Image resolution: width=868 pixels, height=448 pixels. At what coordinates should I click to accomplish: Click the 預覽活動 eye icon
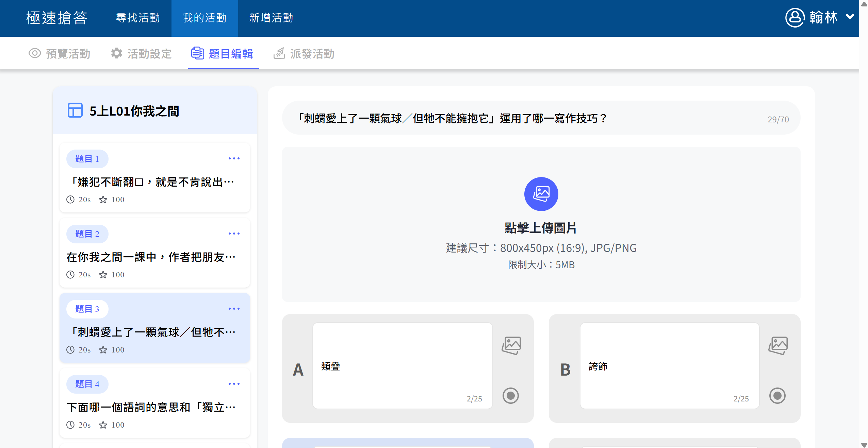coord(35,53)
